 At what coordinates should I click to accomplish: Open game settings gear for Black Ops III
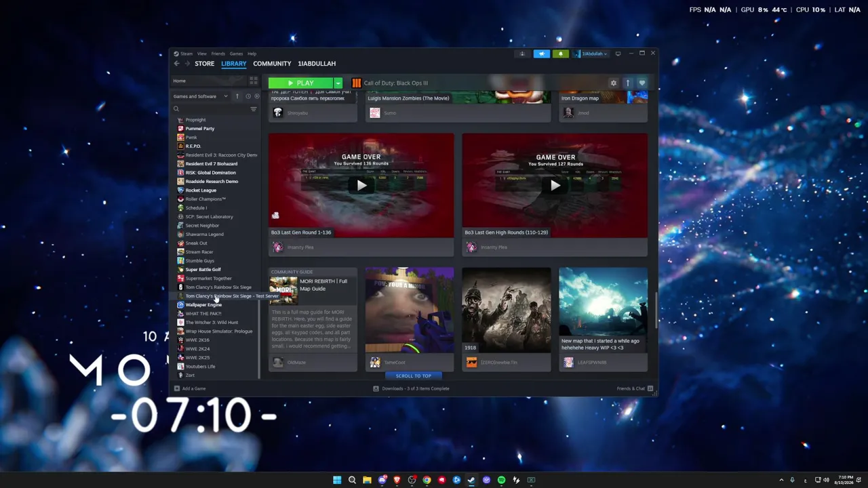pos(614,83)
